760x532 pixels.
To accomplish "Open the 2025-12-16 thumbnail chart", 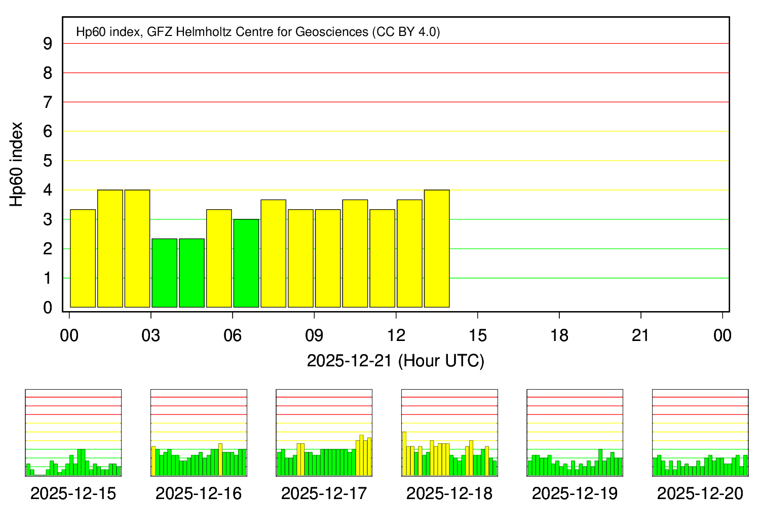I will pos(199,433).
